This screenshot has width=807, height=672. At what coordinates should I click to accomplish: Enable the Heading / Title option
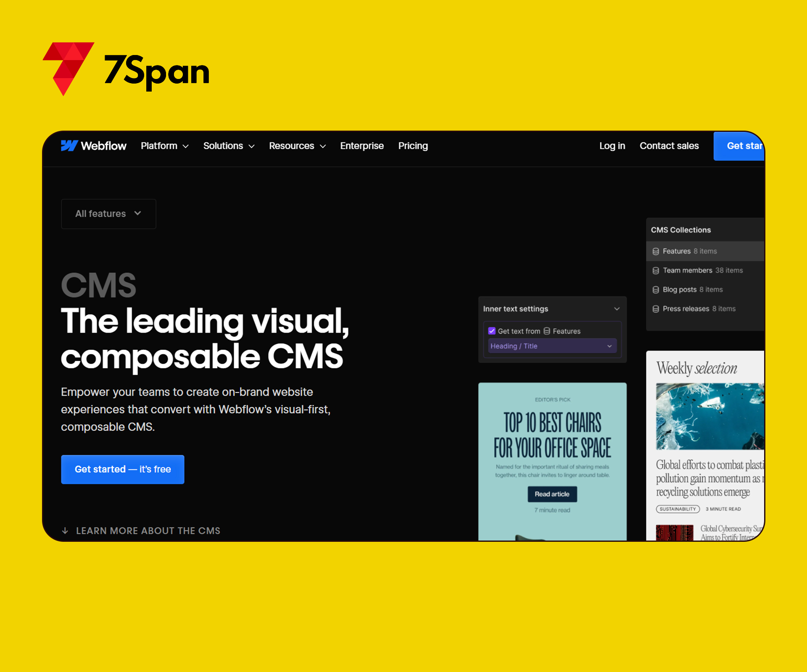(551, 346)
